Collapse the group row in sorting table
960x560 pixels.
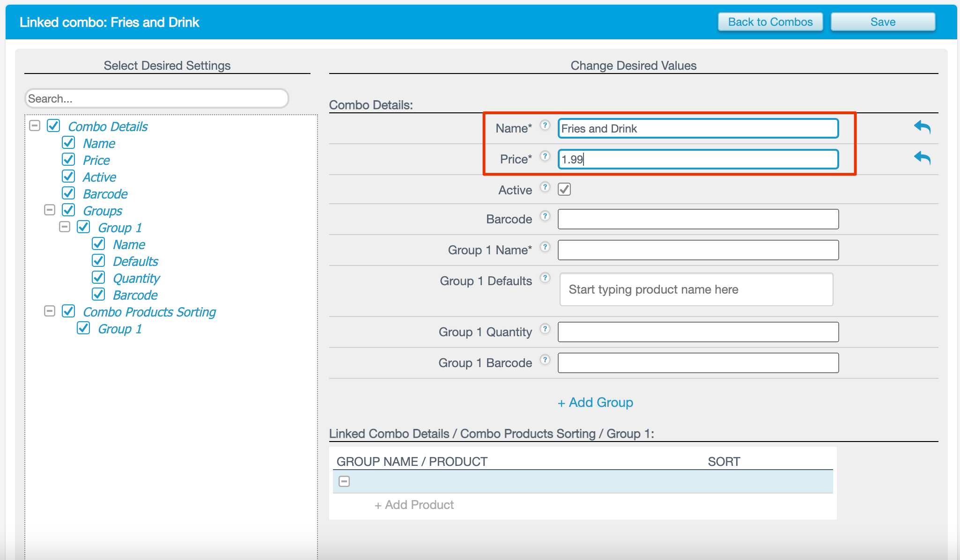(344, 481)
